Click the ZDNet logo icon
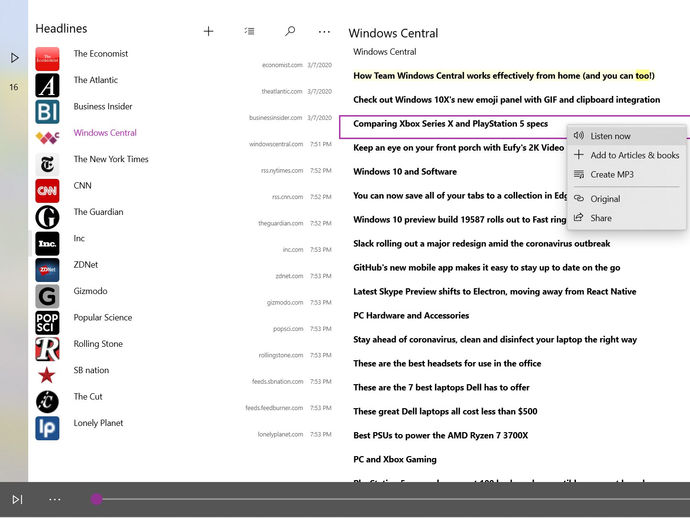This screenshot has width=690, height=518. [x=47, y=270]
